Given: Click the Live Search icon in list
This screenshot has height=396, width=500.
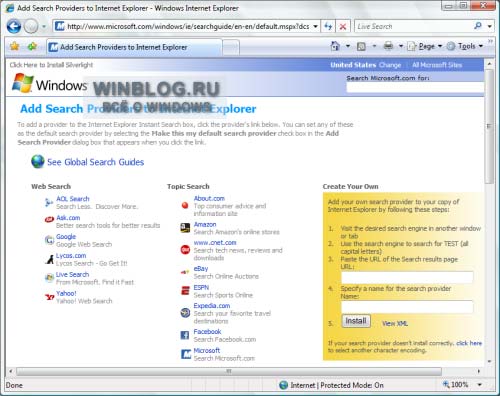Looking at the screenshot, I should click(49, 278).
